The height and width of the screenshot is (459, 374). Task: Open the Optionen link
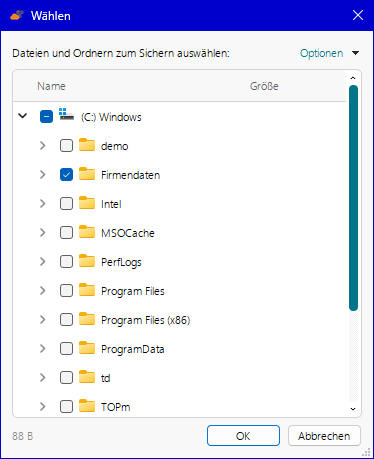(322, 53)
